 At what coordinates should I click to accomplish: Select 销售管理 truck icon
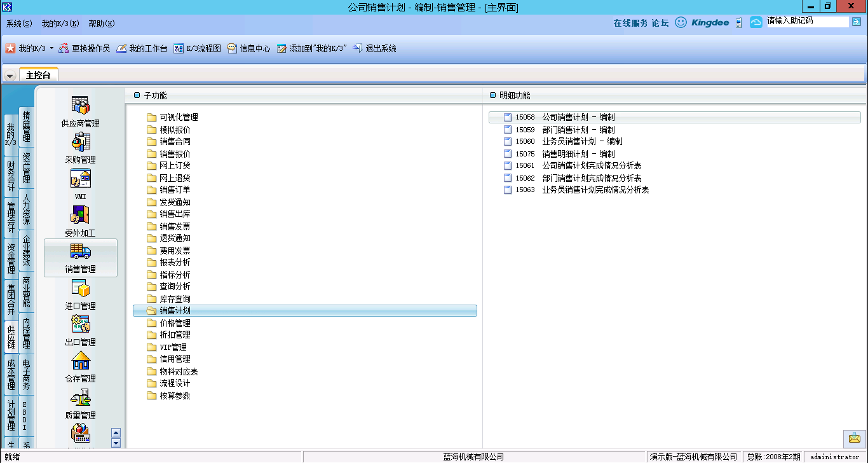click(x=81, y=251)
